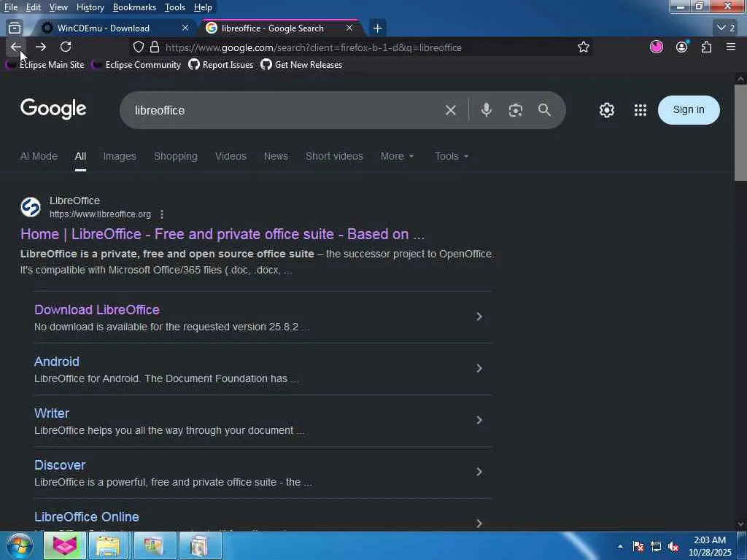Open the Get New Releases bookmark
This screenshot has width=747, height=560.
pyautogui.click(x=301, y=65)
